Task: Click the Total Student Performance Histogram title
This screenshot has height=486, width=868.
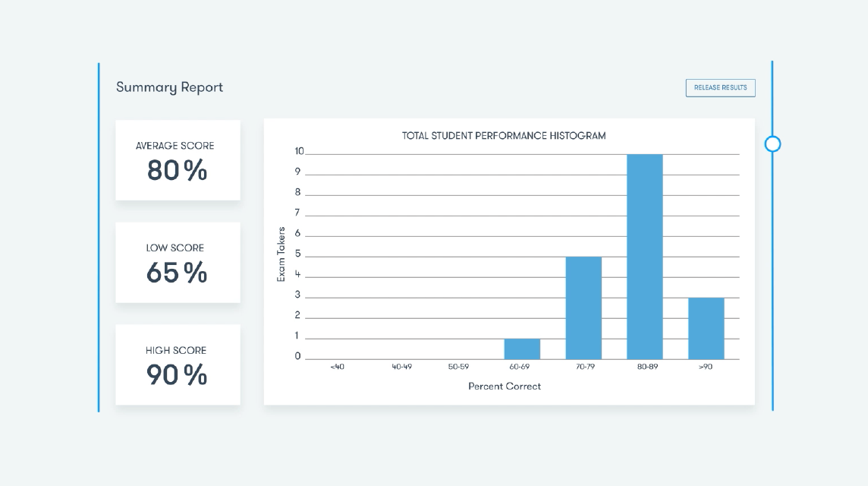Action: click(504, 136)
